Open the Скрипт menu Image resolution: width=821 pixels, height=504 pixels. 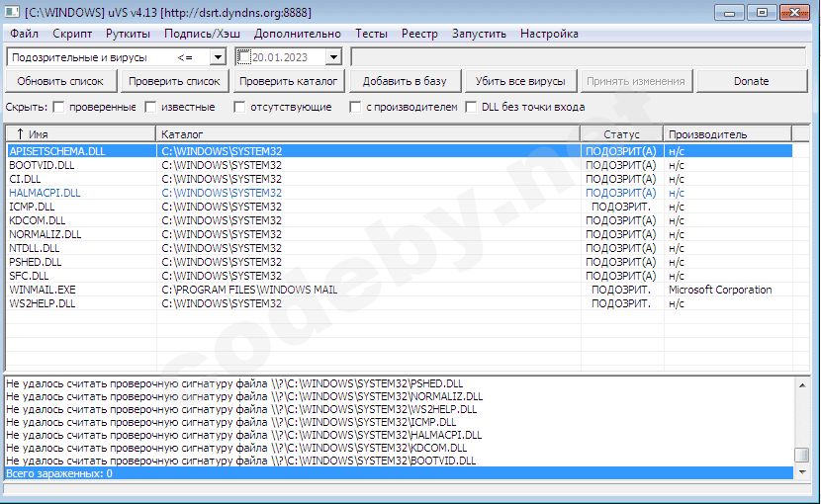click(72, 34)
